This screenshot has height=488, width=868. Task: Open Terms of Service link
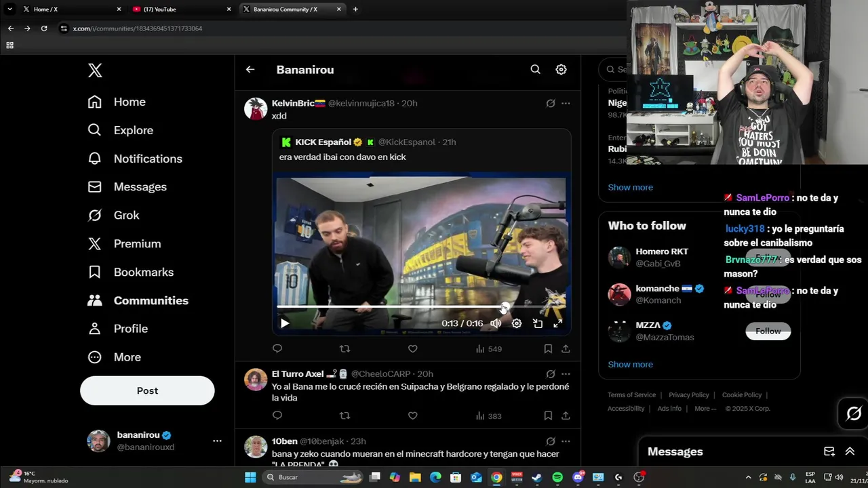point(631,395)
